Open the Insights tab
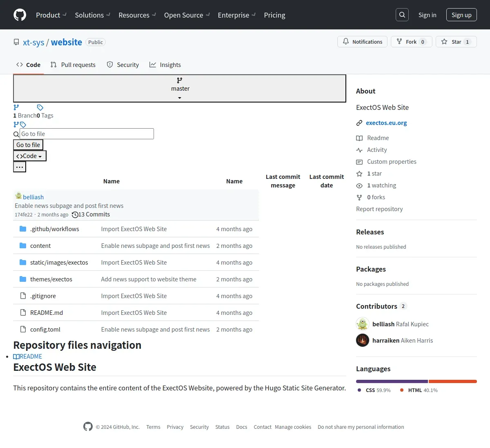Viewport: 490px width, 448px height. click(165, 65)
